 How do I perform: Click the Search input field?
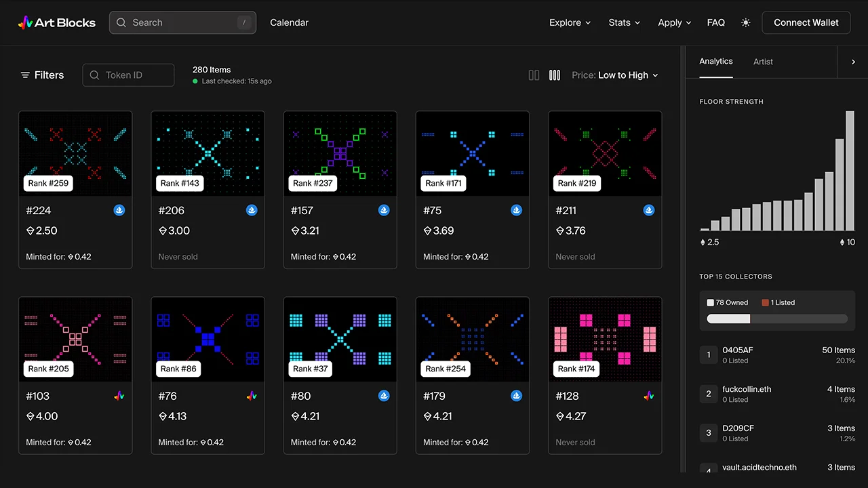pyautogui.click(x=183, y=22)
